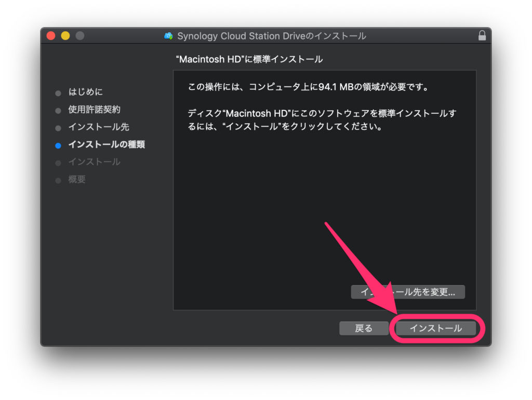Screen dimensions: 532x400
Task: Click the dimmed bullet beside 概要
Action: (58, 180)
